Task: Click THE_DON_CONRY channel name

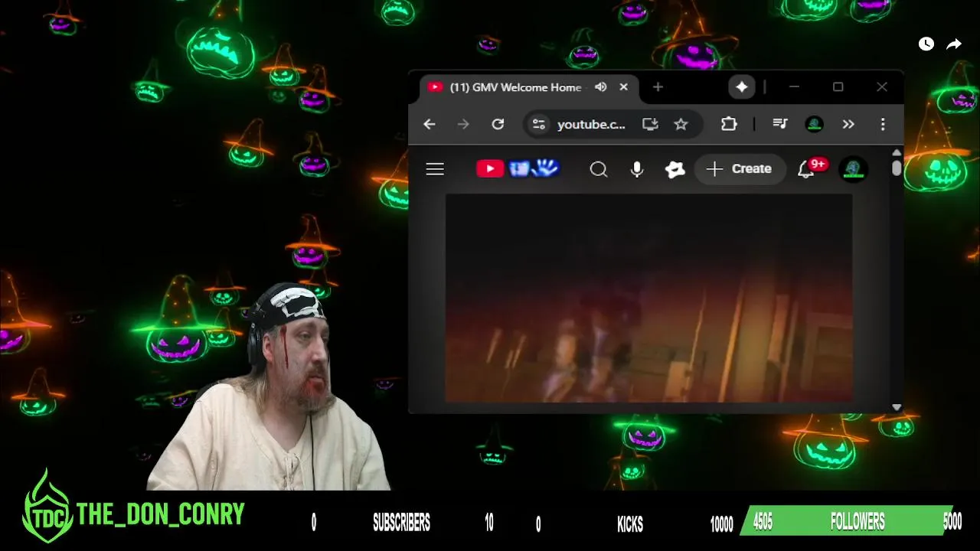Action: point(161,514)
